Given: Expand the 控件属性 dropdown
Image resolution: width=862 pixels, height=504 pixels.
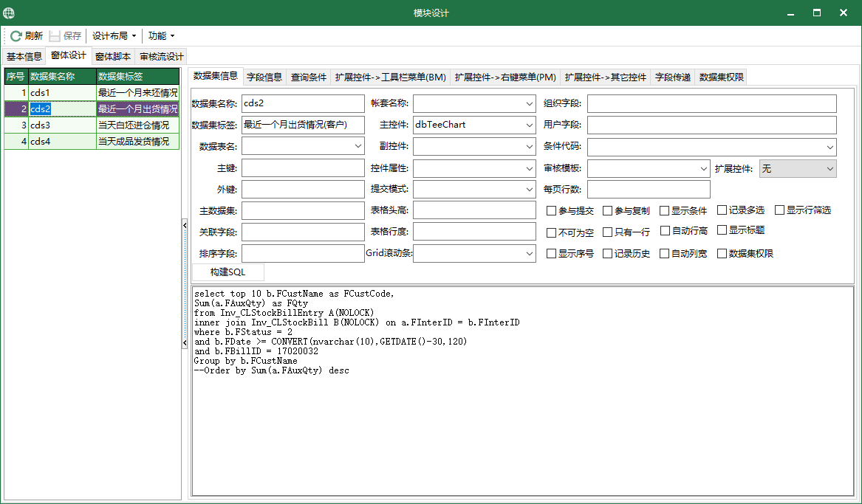Looking at the screenshot, I should pos(530,168).
